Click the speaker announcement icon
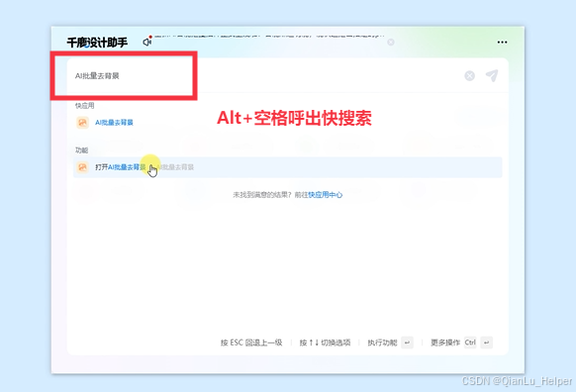This screenshot has height=392, width=576. [x=147, y=42]
